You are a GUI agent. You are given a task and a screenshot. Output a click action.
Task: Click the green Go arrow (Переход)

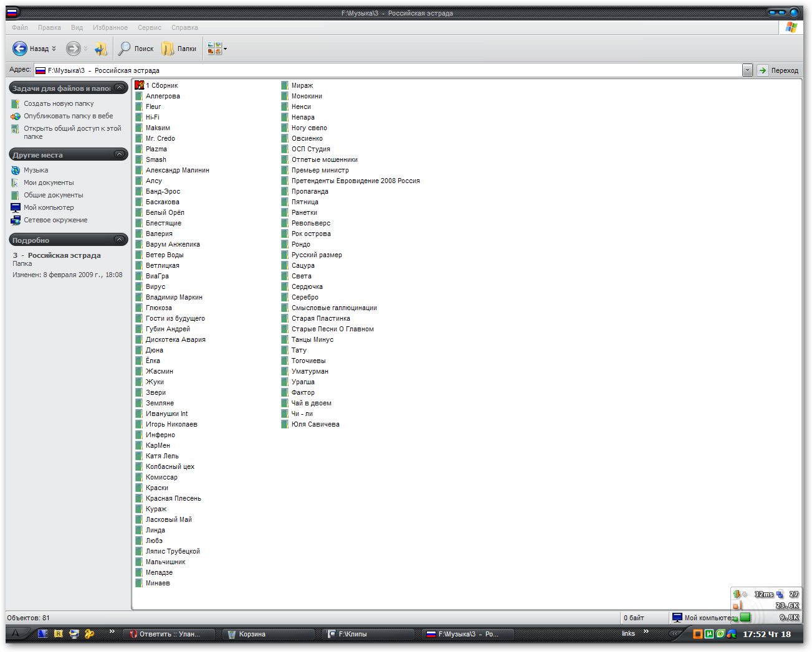763,70
